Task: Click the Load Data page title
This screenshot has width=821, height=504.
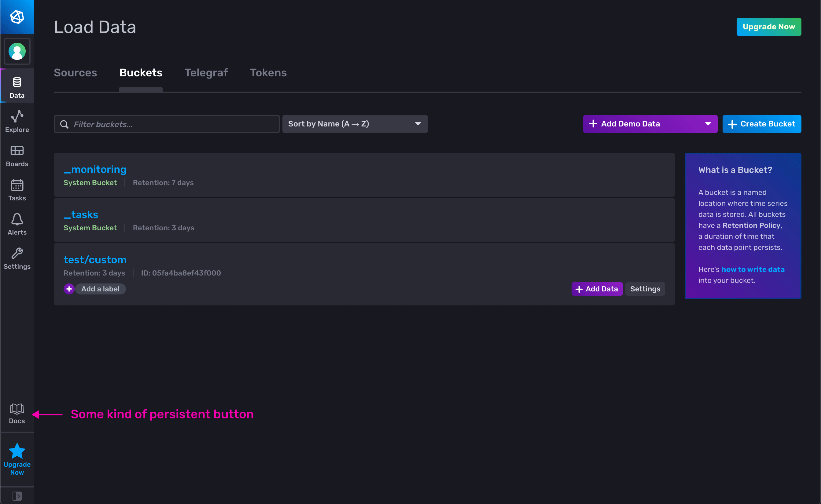Action: [95, 27]
